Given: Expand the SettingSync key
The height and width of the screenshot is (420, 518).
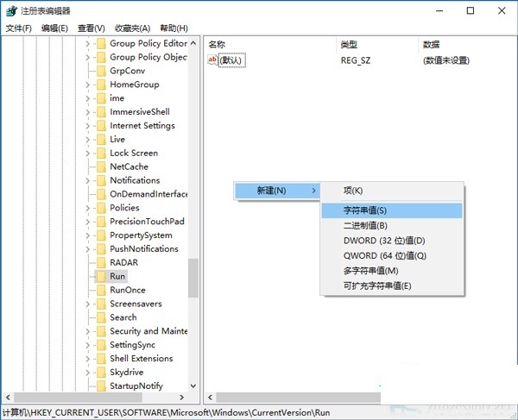Looking at the screenshot, I should (87, 345).
